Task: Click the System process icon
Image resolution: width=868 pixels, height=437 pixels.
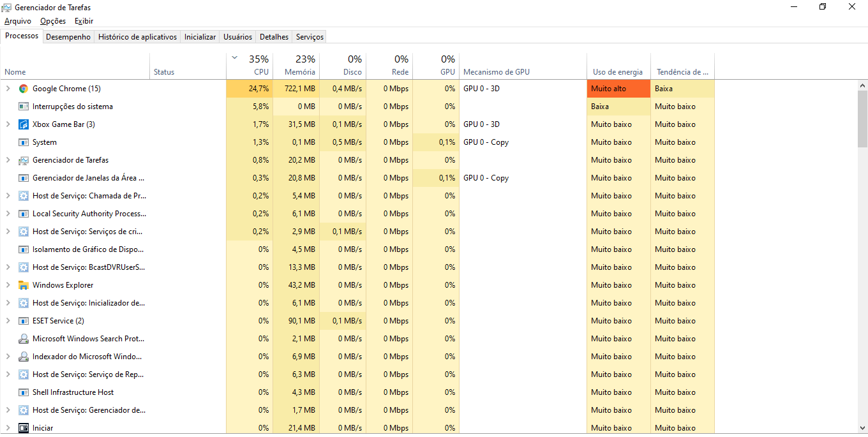Action: tap(24, 142)
